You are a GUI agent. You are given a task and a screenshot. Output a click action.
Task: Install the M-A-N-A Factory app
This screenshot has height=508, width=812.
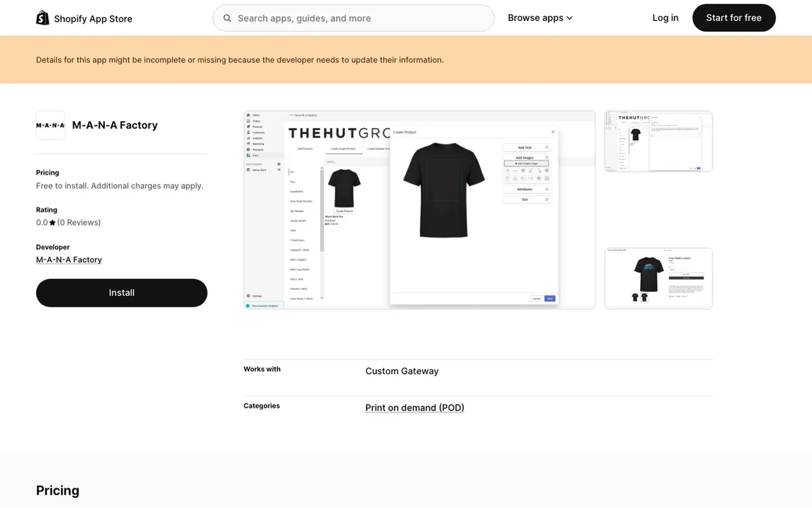click(122, 293)
